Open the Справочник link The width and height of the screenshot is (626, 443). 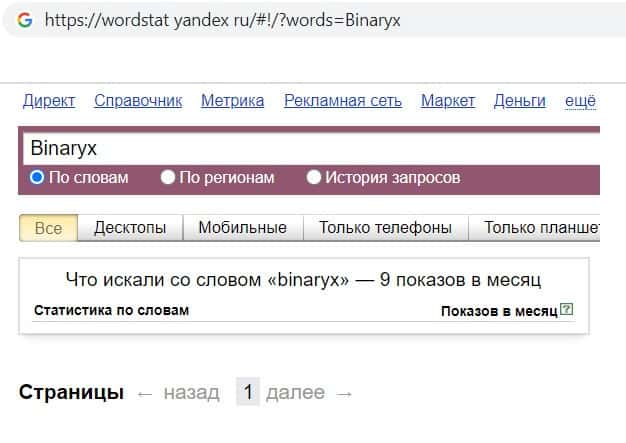pos(138,101)
